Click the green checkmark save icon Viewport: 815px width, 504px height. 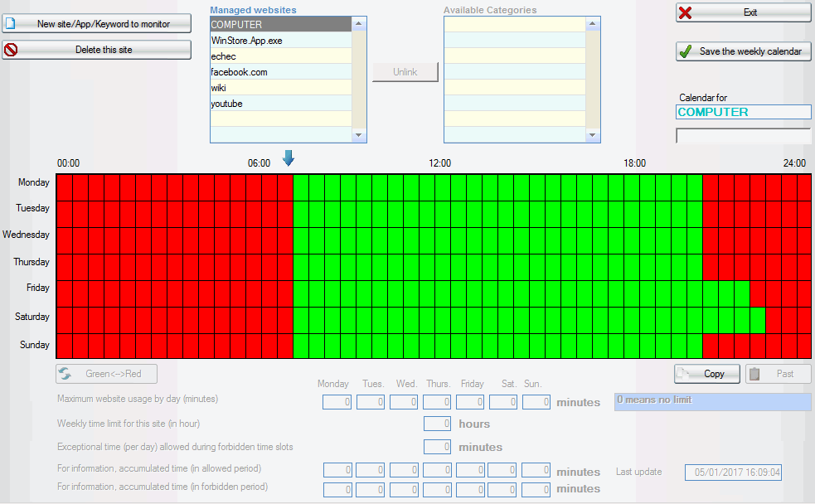[x=684, y=51]
